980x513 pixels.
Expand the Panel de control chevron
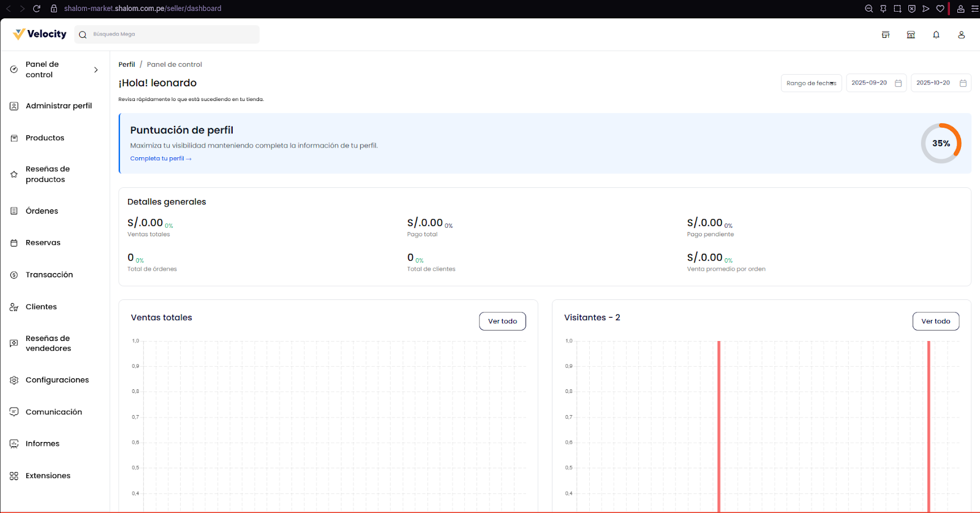[x=96, y=70]
